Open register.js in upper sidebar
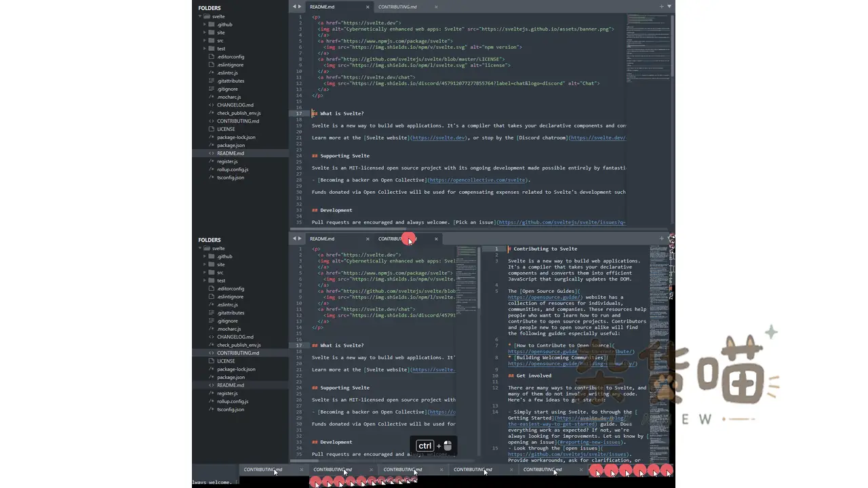 (x=227, y=161)
